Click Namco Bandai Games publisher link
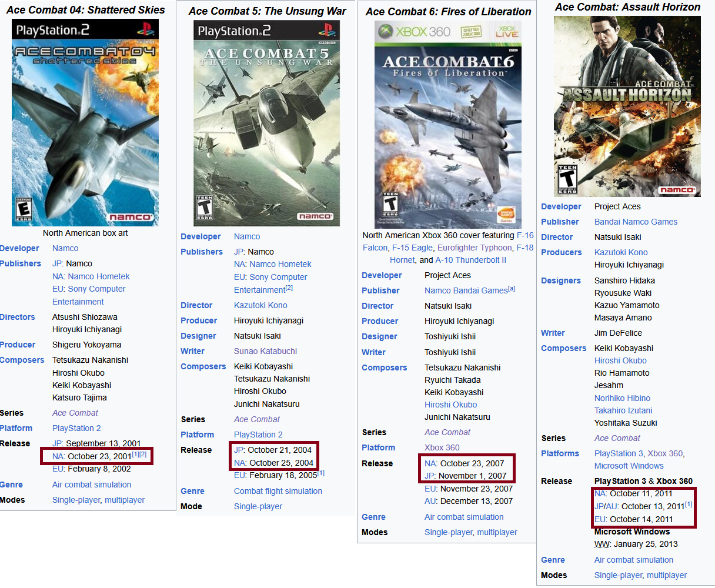The height and width of the screenshot is (588, 715). tap(466, 290)
